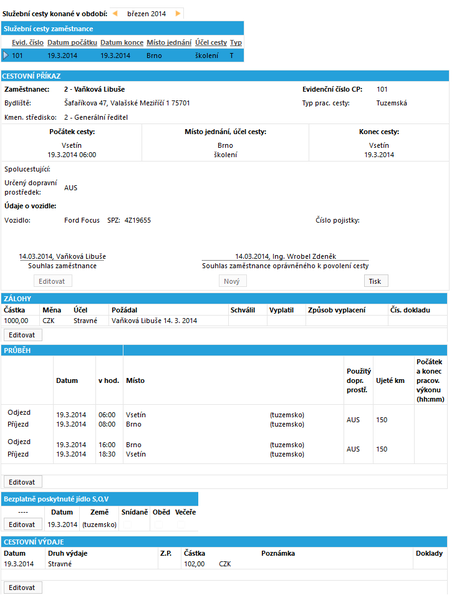Click departure time '16:00' from Brno

107,445
